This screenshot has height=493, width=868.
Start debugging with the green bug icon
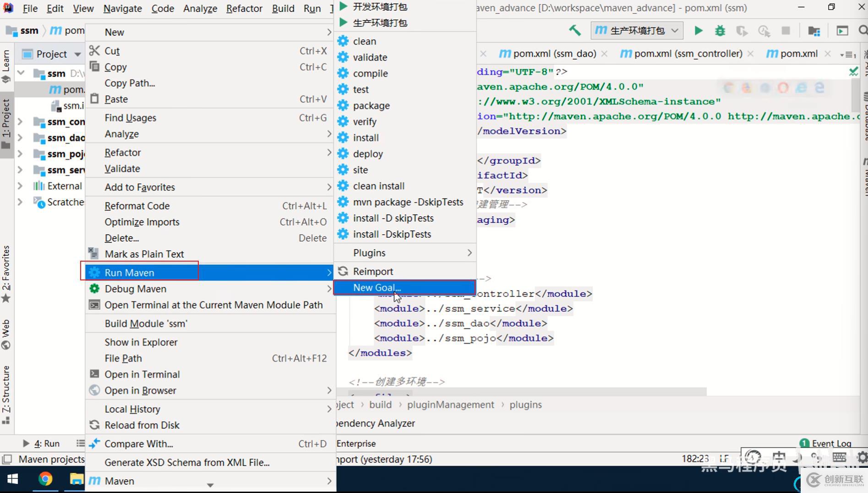[x=720, y=31]
